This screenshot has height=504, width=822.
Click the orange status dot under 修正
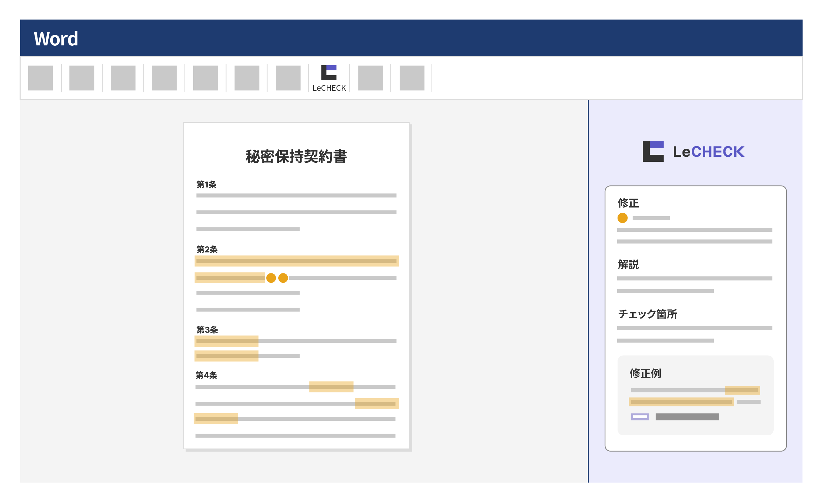(x=623, y=218)
